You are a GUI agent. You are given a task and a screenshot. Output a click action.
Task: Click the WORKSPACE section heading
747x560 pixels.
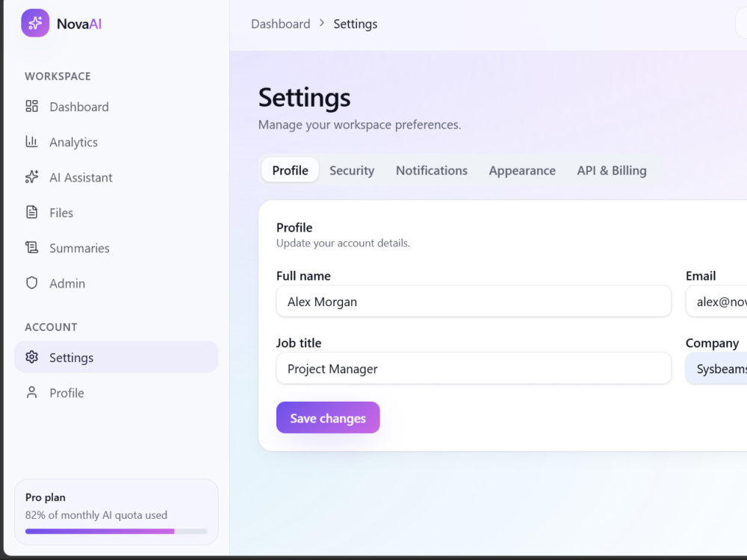(58, 76)
